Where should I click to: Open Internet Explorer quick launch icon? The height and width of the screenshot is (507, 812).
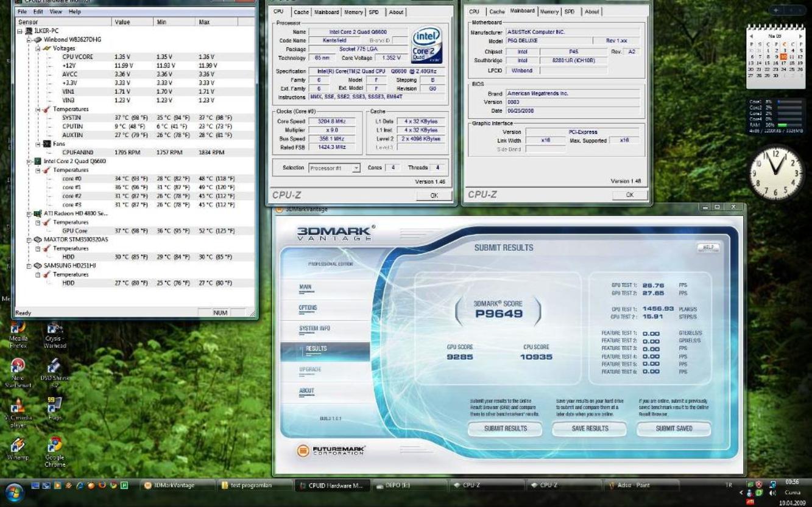(80, 485)
